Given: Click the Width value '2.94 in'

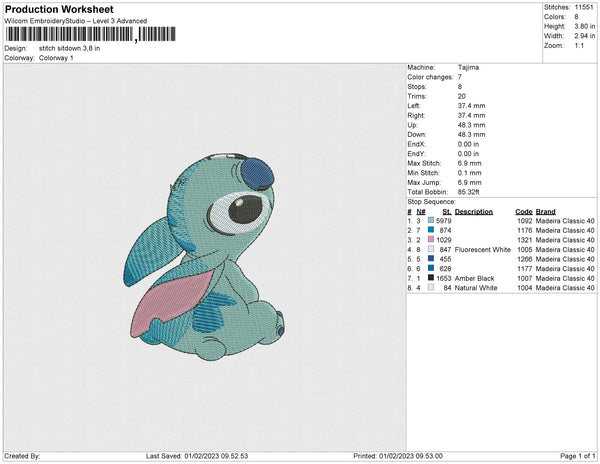Looking at the screenshot, I should pyautogui.click(x=585, y=36).
